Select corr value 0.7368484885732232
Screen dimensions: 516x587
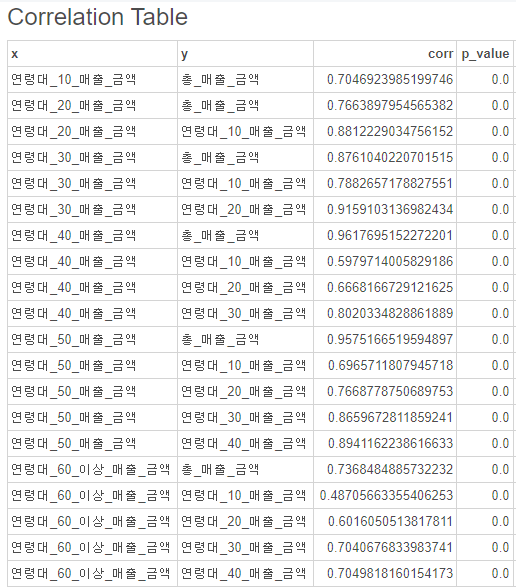pyautogui.click(x=390, y=470)
